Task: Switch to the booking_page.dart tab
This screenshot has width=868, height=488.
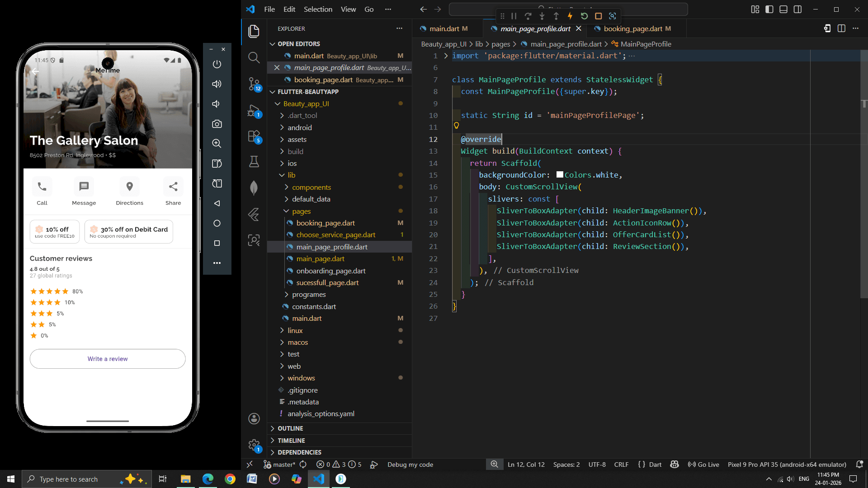Action: point(635,28)
